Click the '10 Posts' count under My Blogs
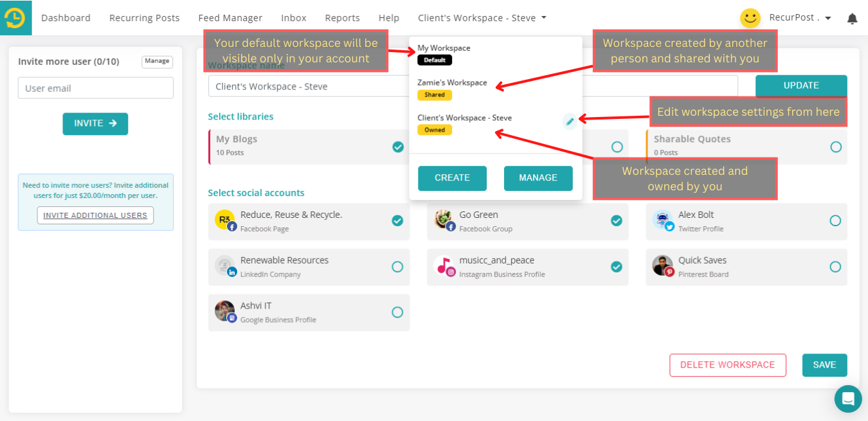The height and width of the screenshot is (421, 868). (x=230, y=153)
